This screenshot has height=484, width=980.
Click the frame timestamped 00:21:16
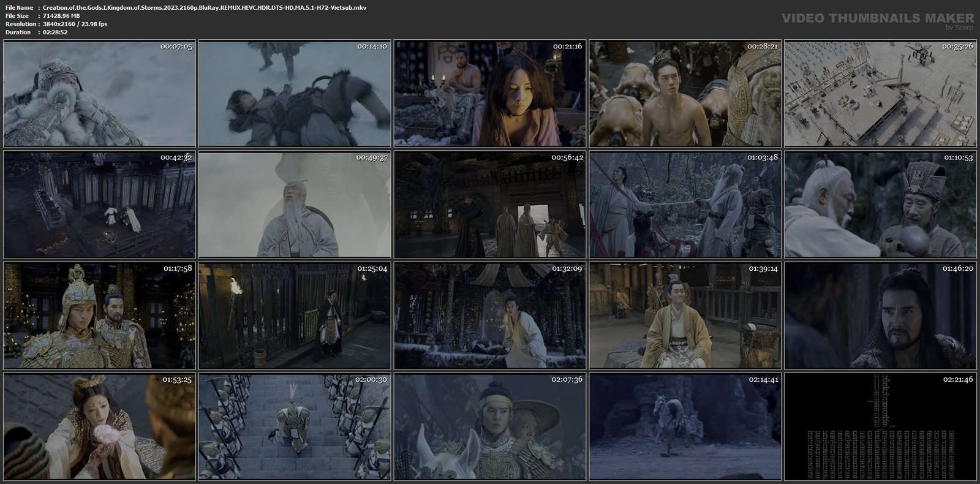(490, 94)
